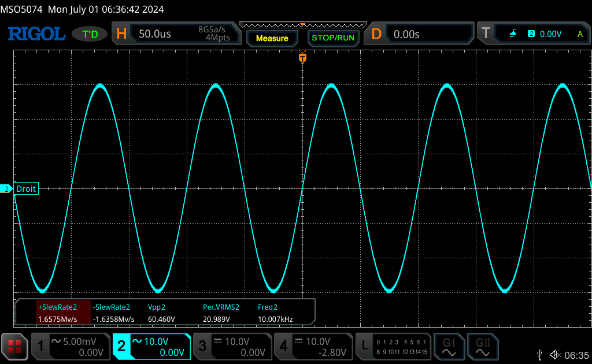Click the USB connection status icon
The width and height of the screenshot is (592, 364).
click(540, 355)
